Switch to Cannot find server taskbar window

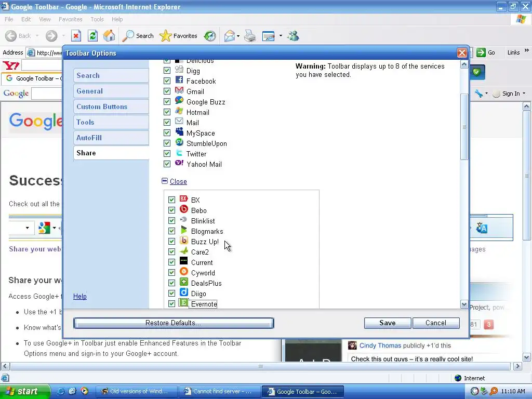219,391
